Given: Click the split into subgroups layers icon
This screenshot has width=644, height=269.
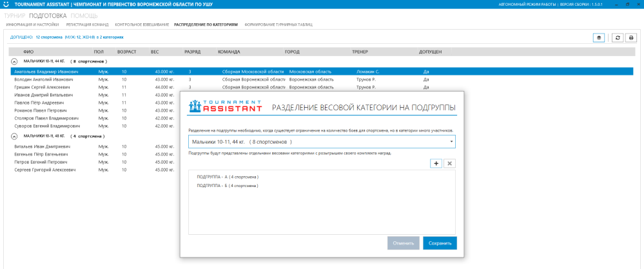Looking at the screenshot, I should [x=599, y=37].
